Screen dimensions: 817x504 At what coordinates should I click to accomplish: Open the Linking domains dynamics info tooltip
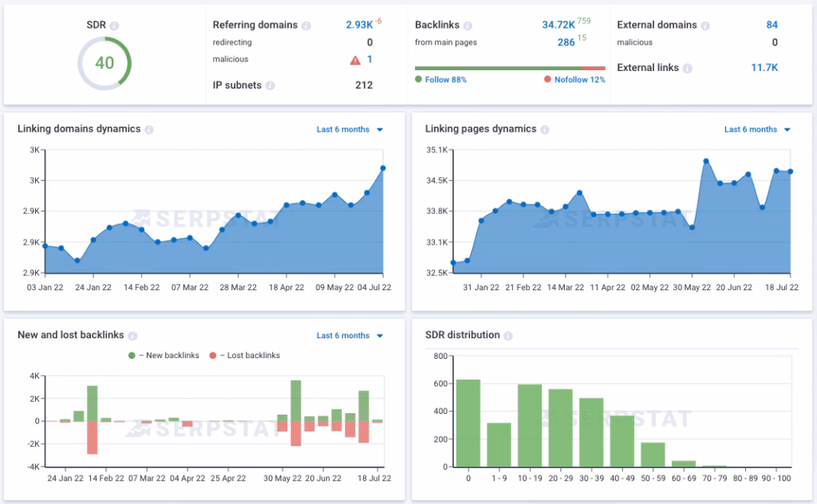[151, 128]
